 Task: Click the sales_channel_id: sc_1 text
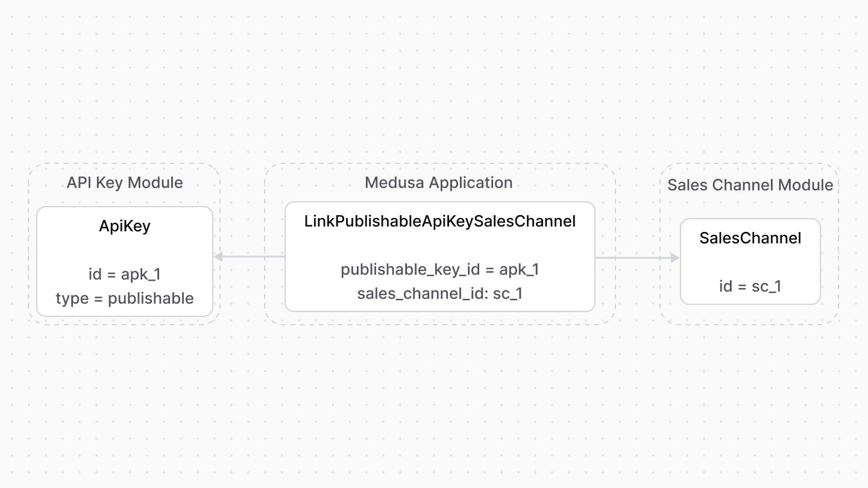[x=440, y=293]
